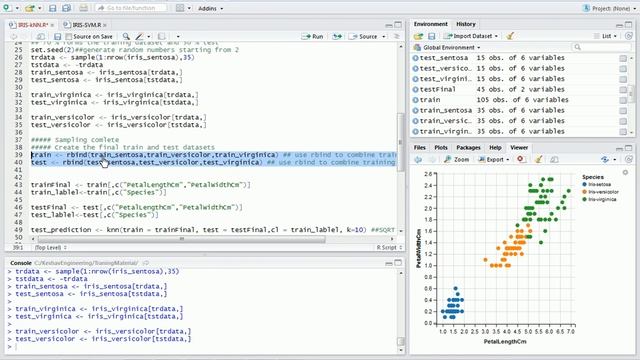
Task: Clear environment objects with broom icon
Action: pyautogui.click(x=510, y=36)
